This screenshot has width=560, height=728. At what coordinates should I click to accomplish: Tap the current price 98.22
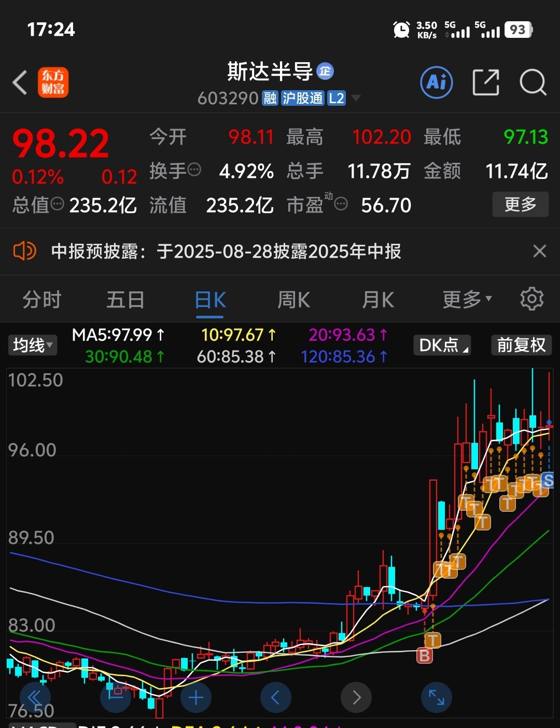[x=61, y=144]
